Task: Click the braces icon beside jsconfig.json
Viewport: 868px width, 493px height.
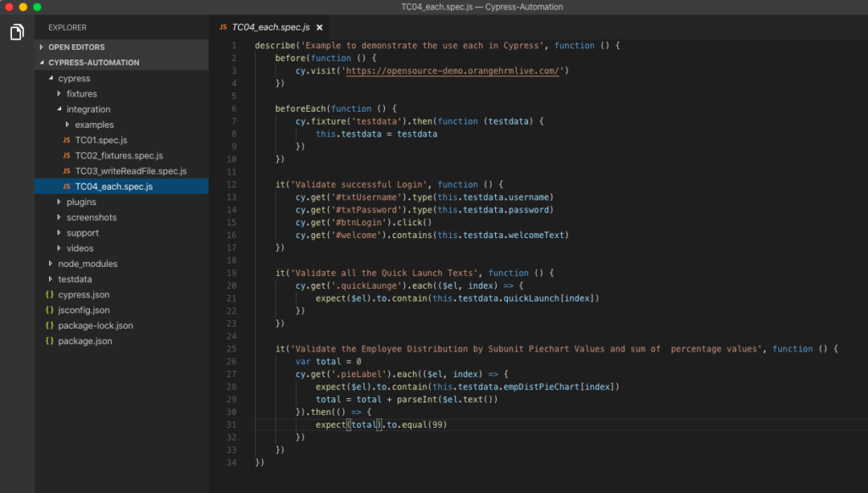Action: 50,310
